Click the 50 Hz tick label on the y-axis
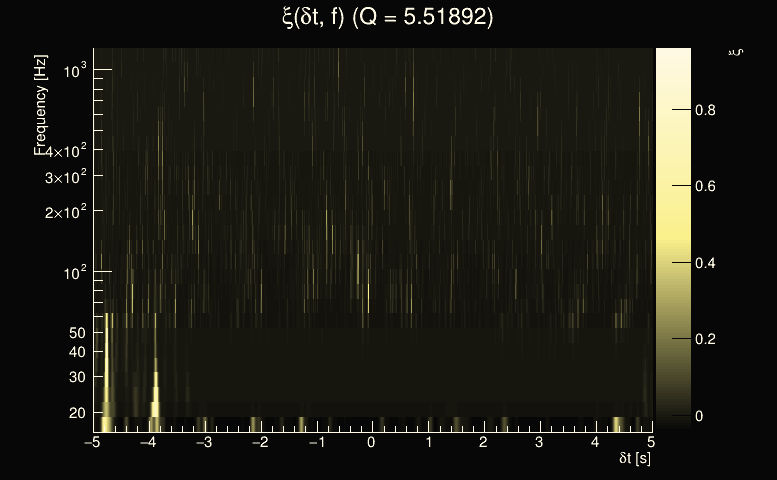 pyautogui.click(x=78, y=333)
